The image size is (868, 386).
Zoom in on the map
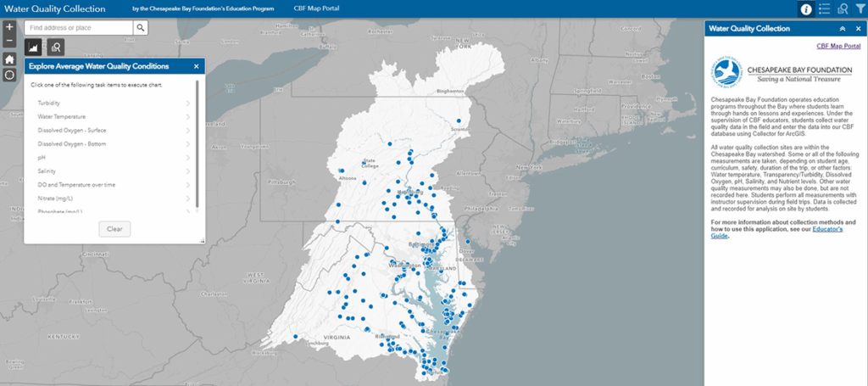tap(9, 27)
